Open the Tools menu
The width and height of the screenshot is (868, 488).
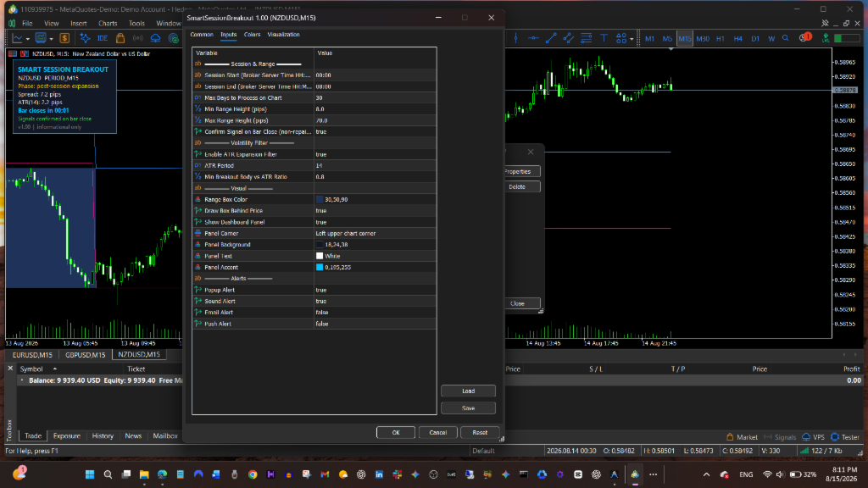click(x=136, y=23)
